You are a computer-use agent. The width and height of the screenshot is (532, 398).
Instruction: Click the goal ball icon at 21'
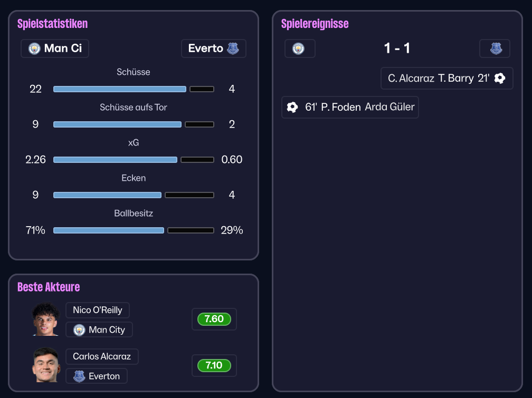click(500, 79)
